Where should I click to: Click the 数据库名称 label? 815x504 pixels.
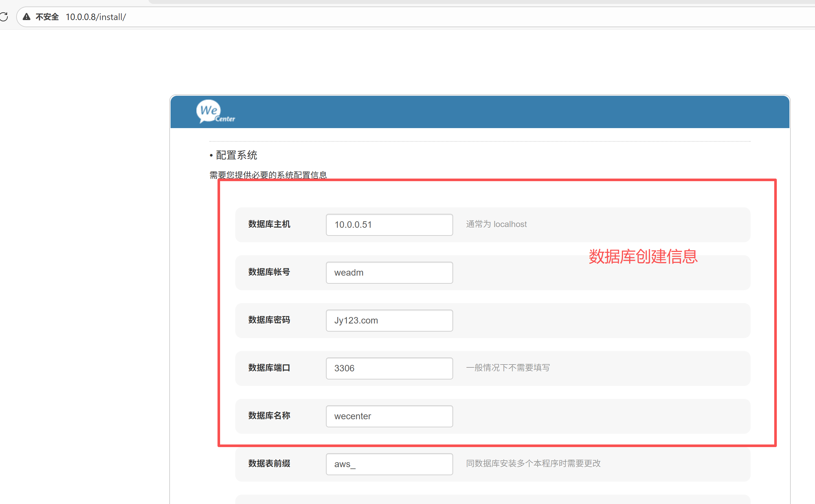[269, 416]
